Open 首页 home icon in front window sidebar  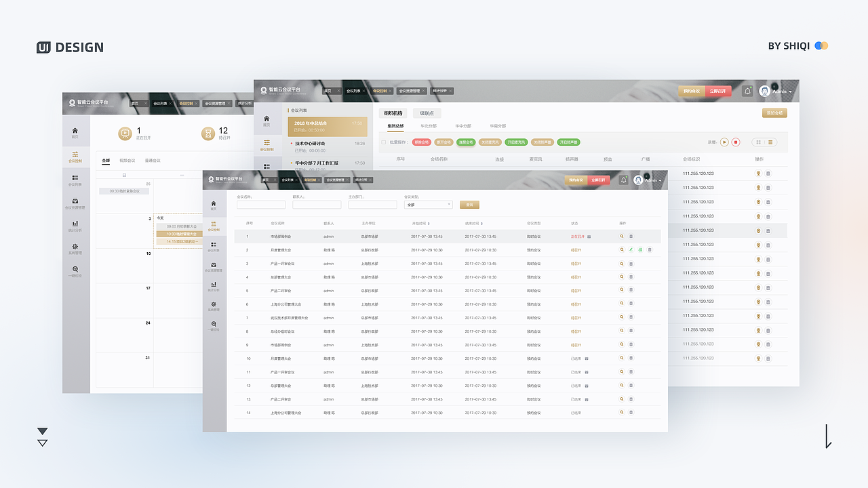[214, 203]
